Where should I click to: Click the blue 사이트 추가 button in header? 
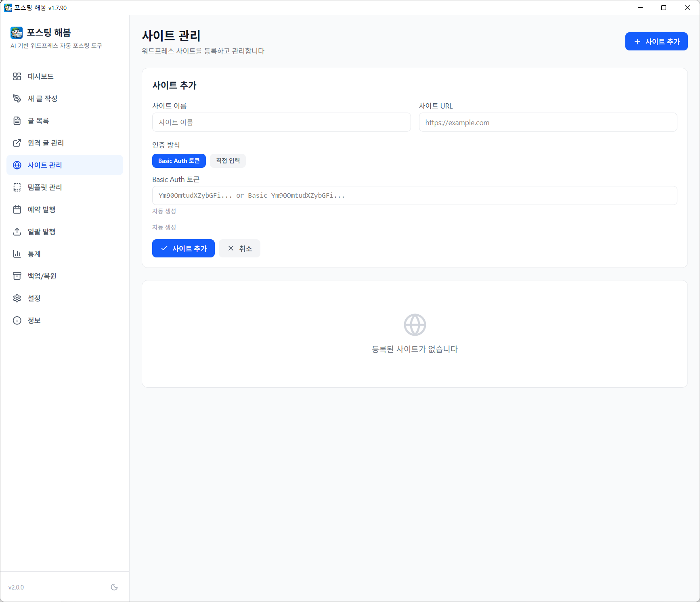[x=656, y=42]
